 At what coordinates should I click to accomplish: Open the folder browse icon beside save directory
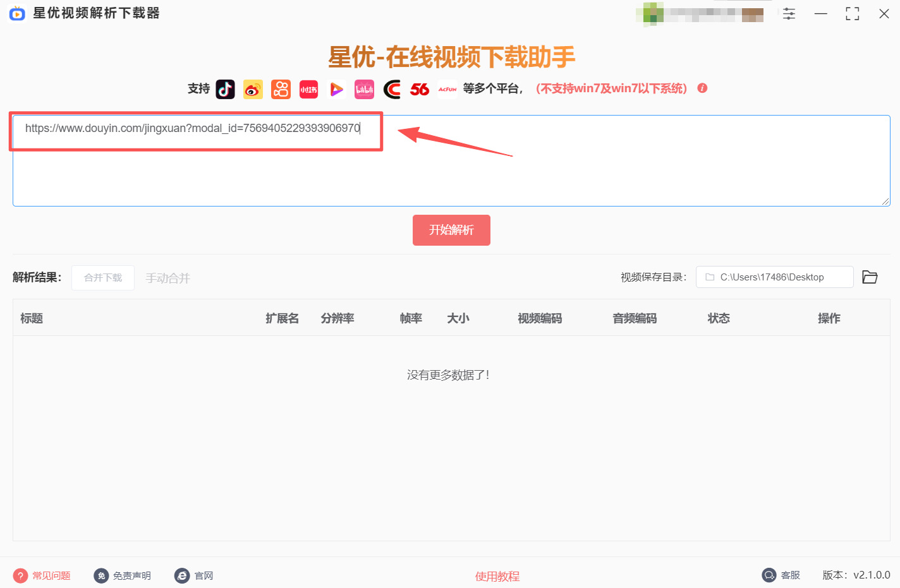[870, 277]
